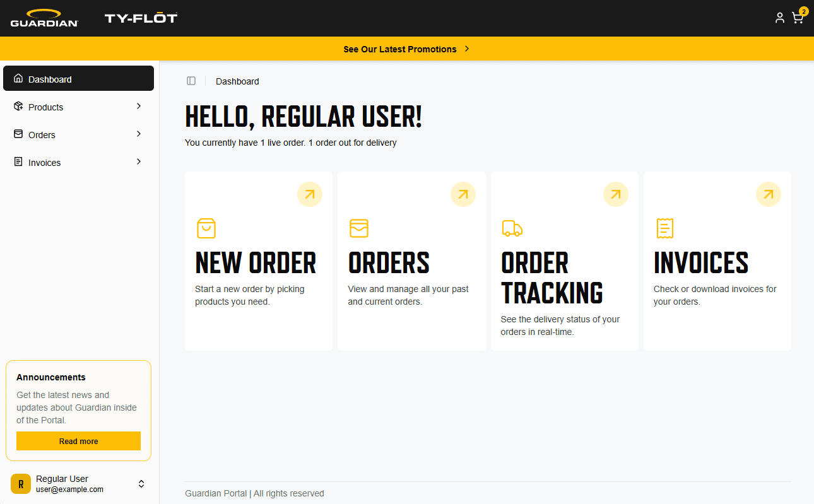Open the Regular User profile menu
Image resolution: width=814 pixels, height=504 pixels.
pos(78,483)
